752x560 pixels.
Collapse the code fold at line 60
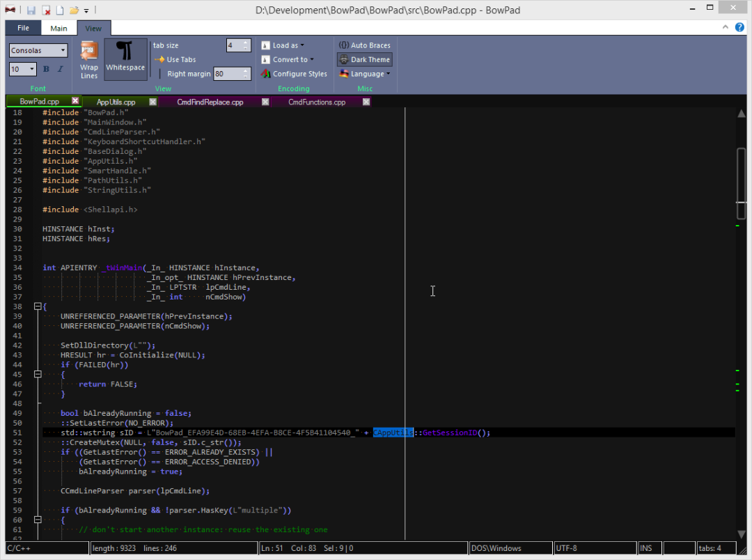click(x=38, y=519)
